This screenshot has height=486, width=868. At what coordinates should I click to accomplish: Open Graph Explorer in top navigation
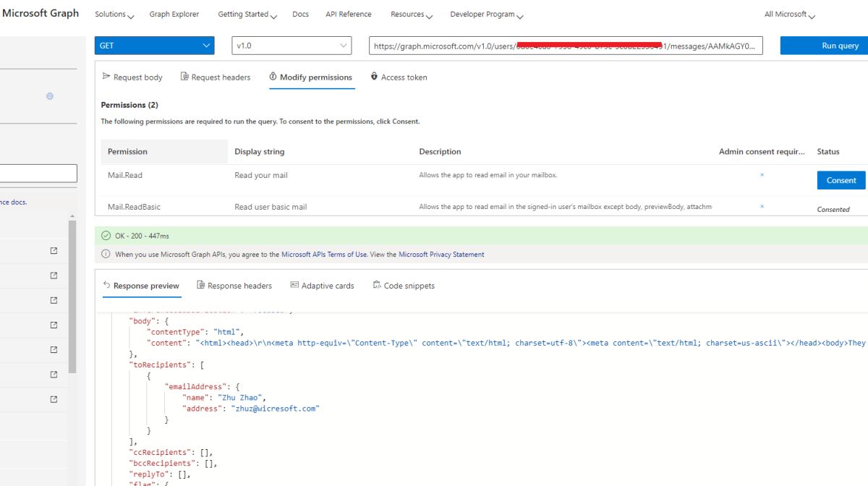pyautogui.click(x=174, y=14)
